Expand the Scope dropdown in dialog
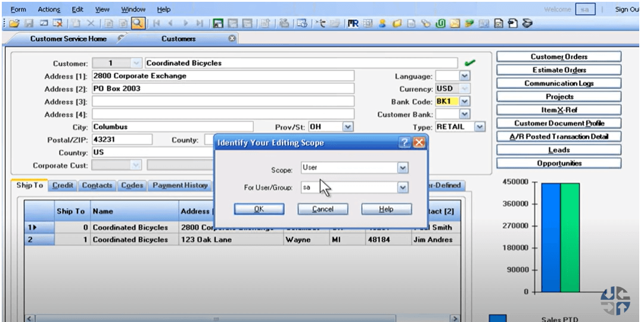644x322 pixels. click(x=403, y=168)
